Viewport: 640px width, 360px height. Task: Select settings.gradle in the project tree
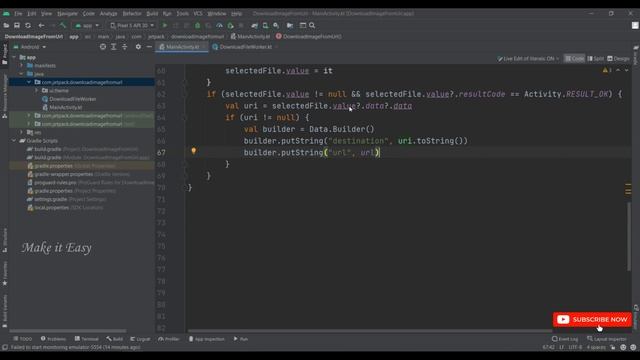pos(66,199)
